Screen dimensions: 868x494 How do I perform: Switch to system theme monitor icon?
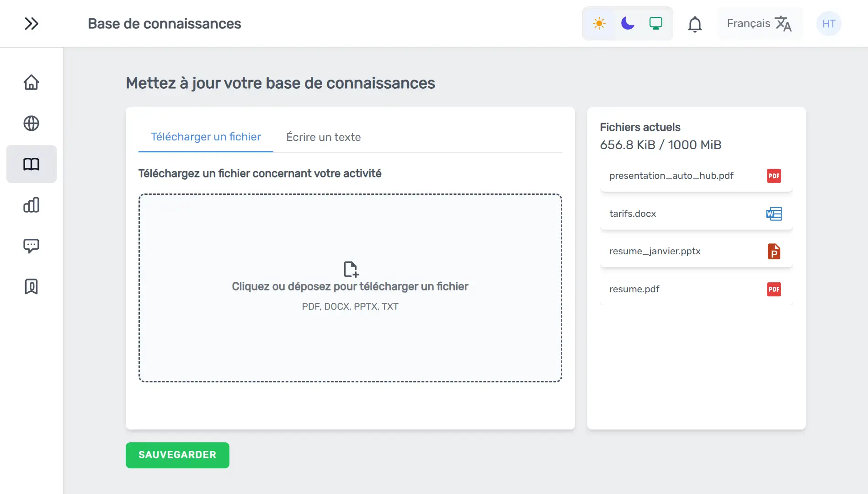click(x=656, y=23)
